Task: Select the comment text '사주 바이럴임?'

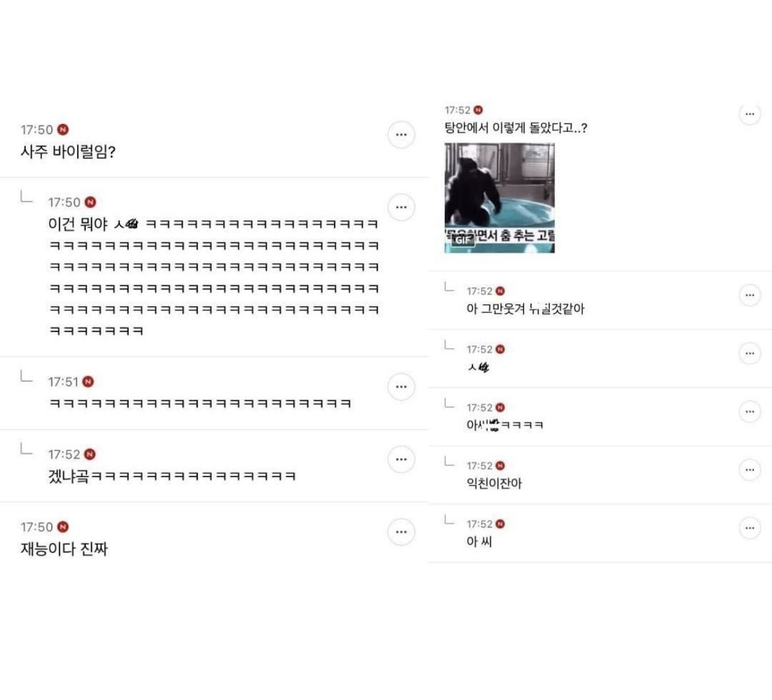Action: point(68,152)
